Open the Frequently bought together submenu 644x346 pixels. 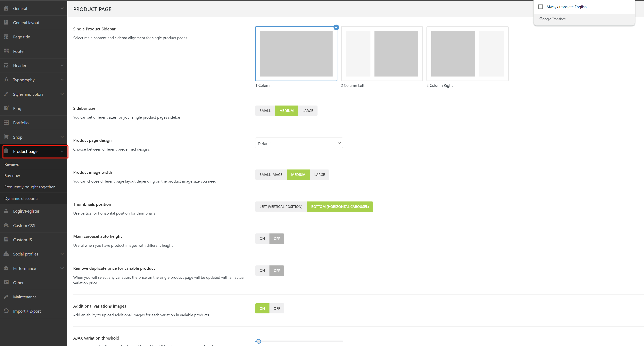(x=29, y=187)
